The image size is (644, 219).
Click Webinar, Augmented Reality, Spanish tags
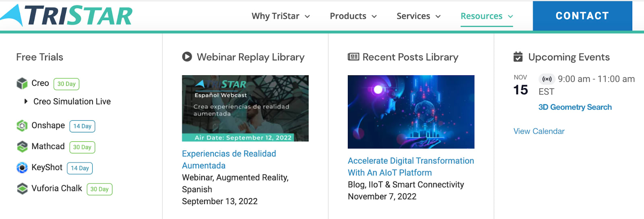(x=235, y=183)
